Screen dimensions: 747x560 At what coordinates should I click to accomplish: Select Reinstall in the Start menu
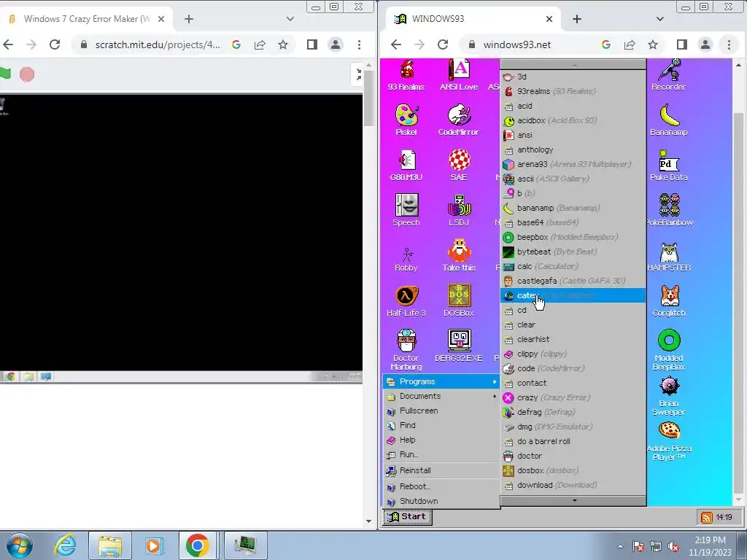click(441, 470)
